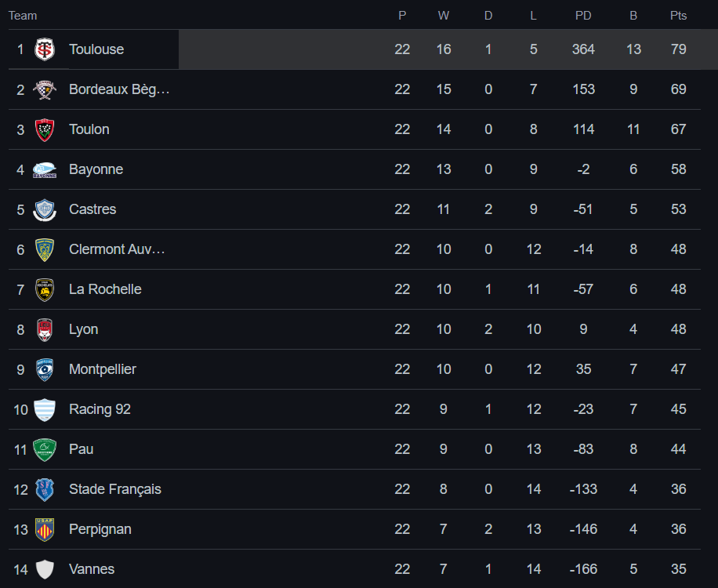Click the Clermont Auvergne yellow crest
The height and width of the screenshot is (588, 718).
coord(45,249)
